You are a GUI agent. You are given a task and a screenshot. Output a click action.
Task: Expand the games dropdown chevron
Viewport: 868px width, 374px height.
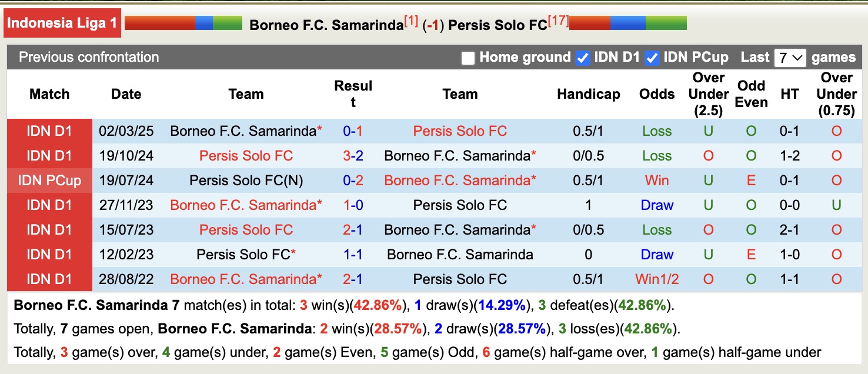click(799, 57)
